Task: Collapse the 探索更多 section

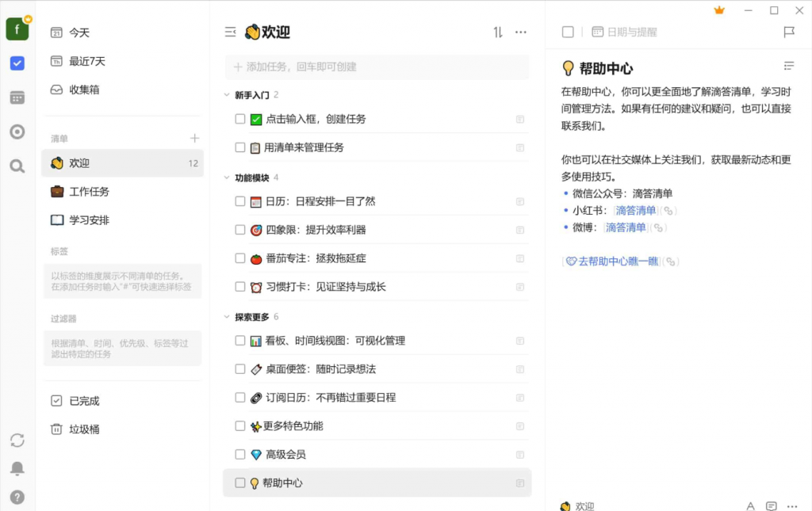Action: coord(228,317)
